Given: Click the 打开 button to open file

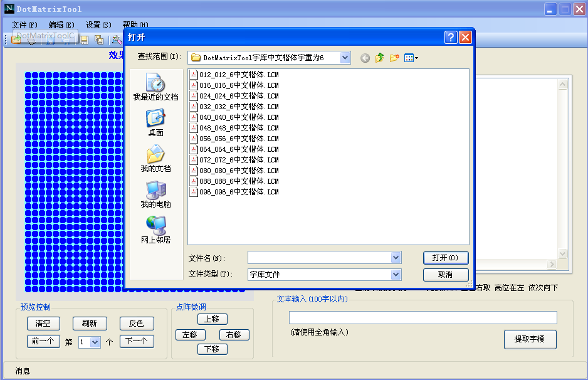Looking at the screenshot, I should 445,258.
